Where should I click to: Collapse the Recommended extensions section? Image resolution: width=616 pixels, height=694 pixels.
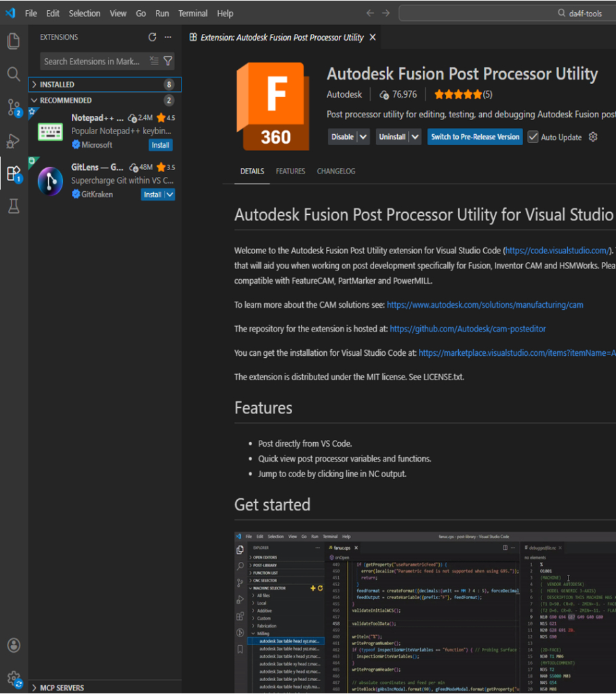point(35,100)
